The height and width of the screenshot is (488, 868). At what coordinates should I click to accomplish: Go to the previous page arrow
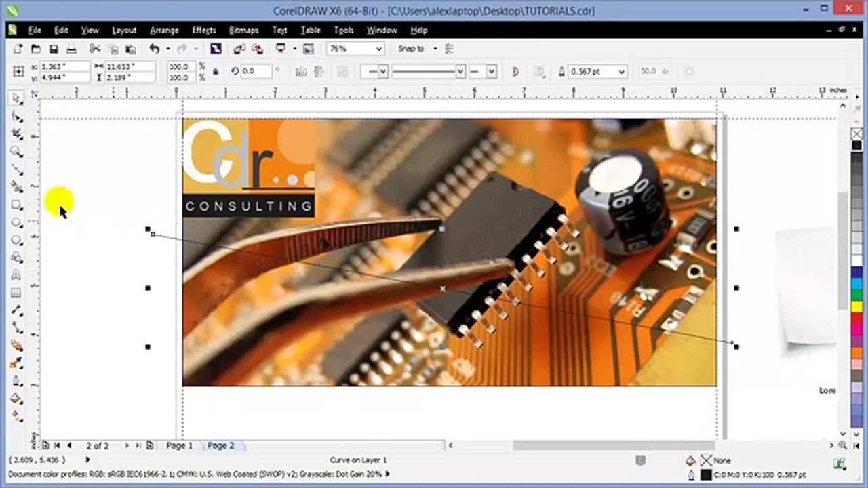68,445
